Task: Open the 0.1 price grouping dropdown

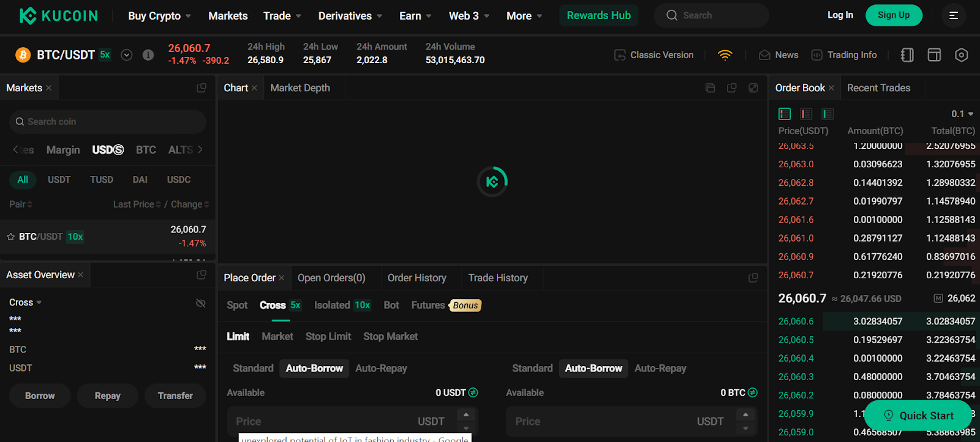Action: [x=962, y=114]
